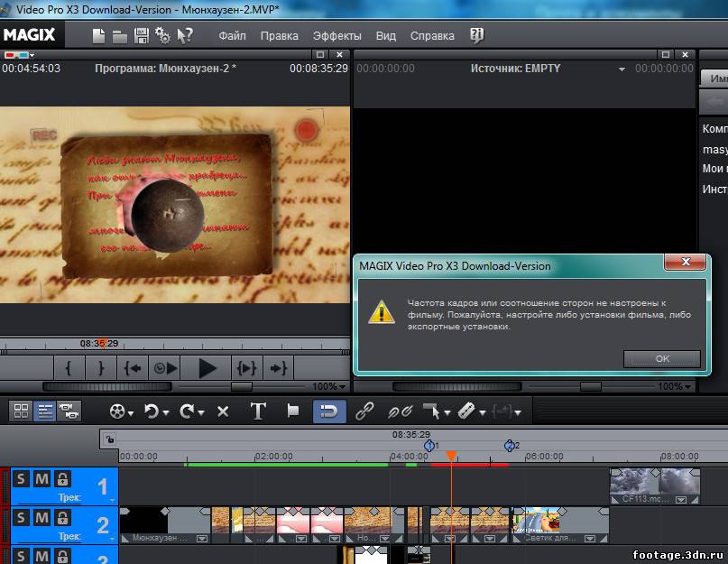Select the razor cut tool
This screenshot has height=564, width=728.
coord(466,411)
